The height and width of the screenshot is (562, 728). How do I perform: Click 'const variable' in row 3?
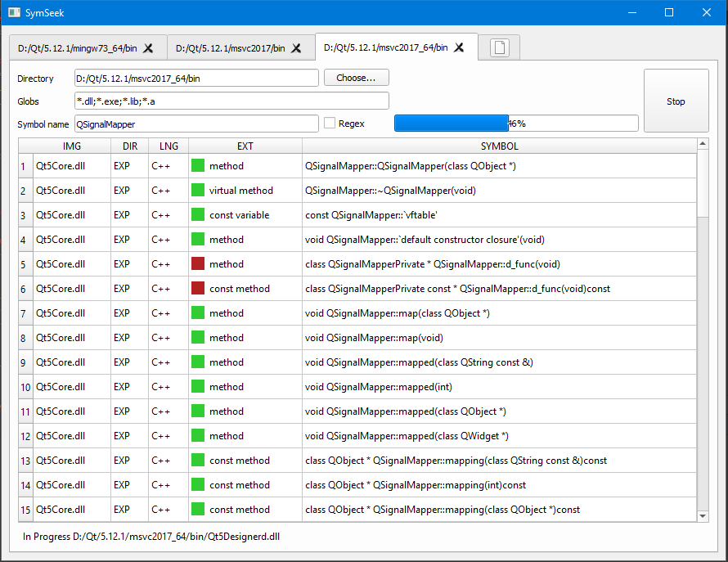pyautogui.click(x=239, y=215)
